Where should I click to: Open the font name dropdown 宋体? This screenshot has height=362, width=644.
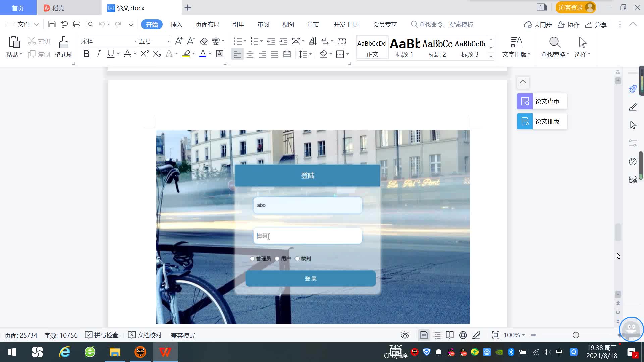click(135, 41)
